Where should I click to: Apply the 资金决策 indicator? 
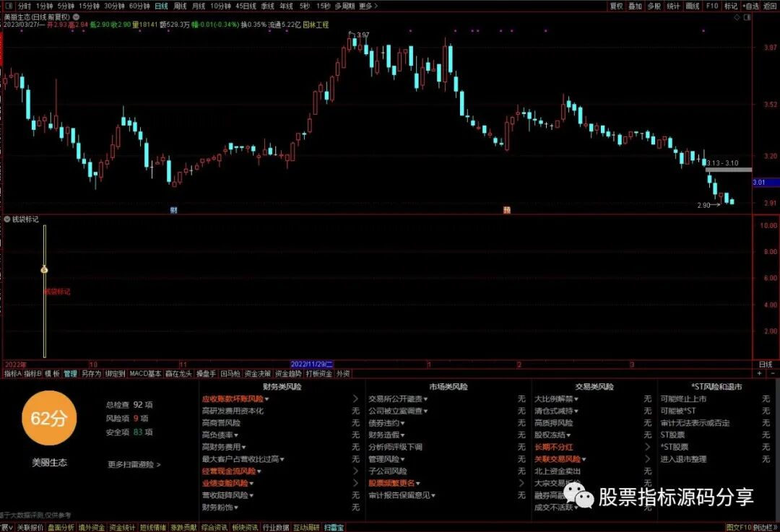tap(258, 373)
